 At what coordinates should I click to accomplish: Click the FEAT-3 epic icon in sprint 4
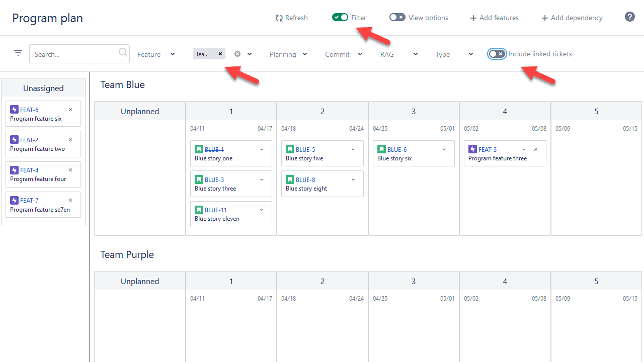point(472,149)
